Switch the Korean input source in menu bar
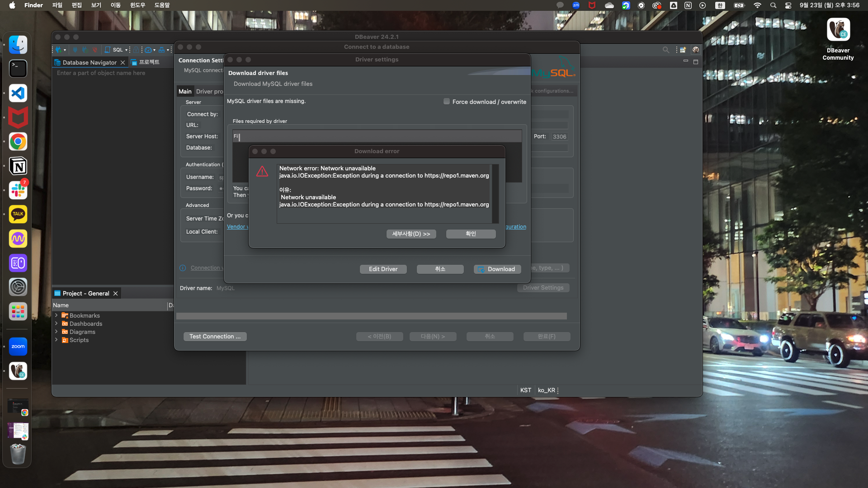868x488 pixels. pos(720,5)
